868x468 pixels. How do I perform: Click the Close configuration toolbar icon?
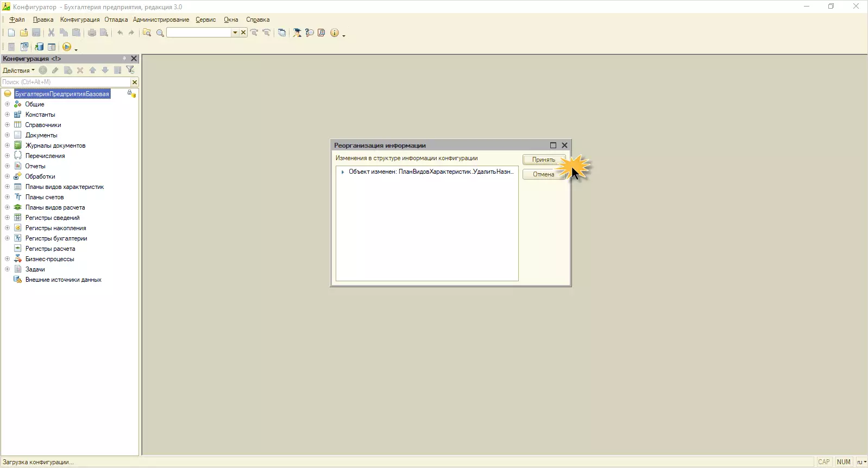click(x=24, y=47)
